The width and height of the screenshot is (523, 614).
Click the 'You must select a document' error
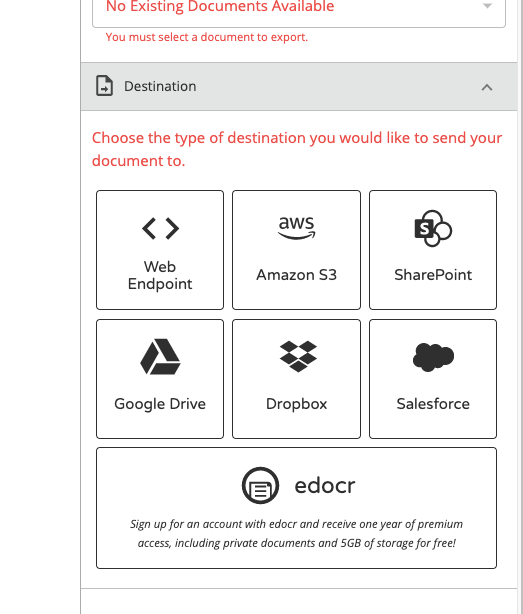[207, 37]
